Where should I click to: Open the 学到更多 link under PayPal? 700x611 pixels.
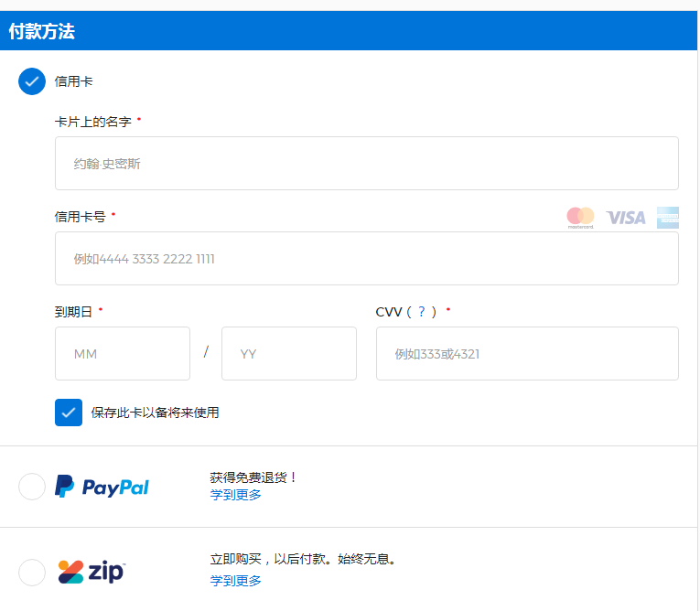235,495
